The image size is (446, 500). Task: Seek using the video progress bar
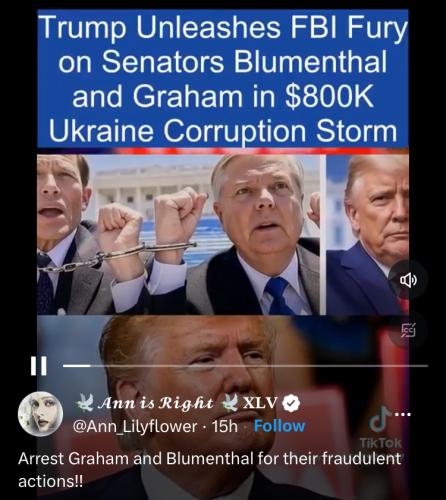(x=245, y=366)
